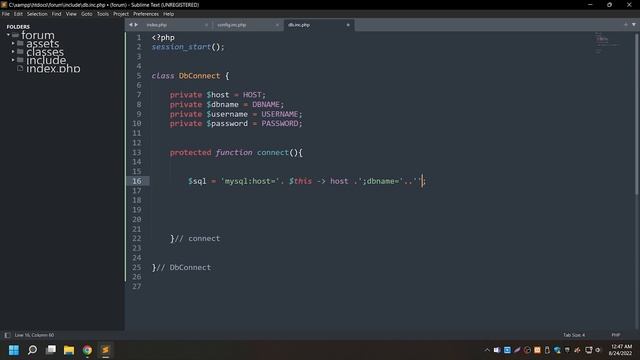Click the unsaved dot on db.inc.php tab

[x=348, y=25]
